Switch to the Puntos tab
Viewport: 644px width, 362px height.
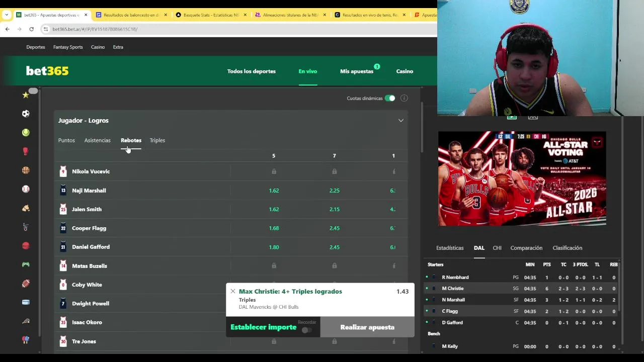[x=66, y=140]
